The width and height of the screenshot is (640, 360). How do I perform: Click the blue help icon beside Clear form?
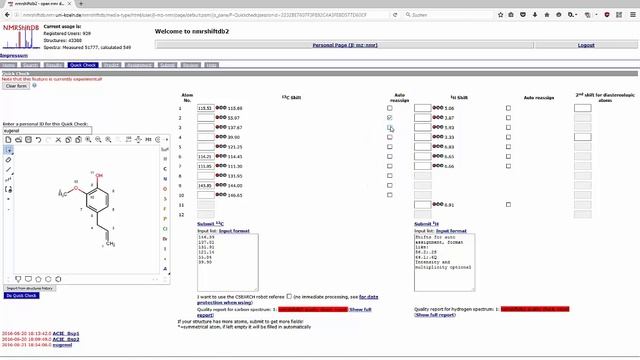click(x=34, y=86)
